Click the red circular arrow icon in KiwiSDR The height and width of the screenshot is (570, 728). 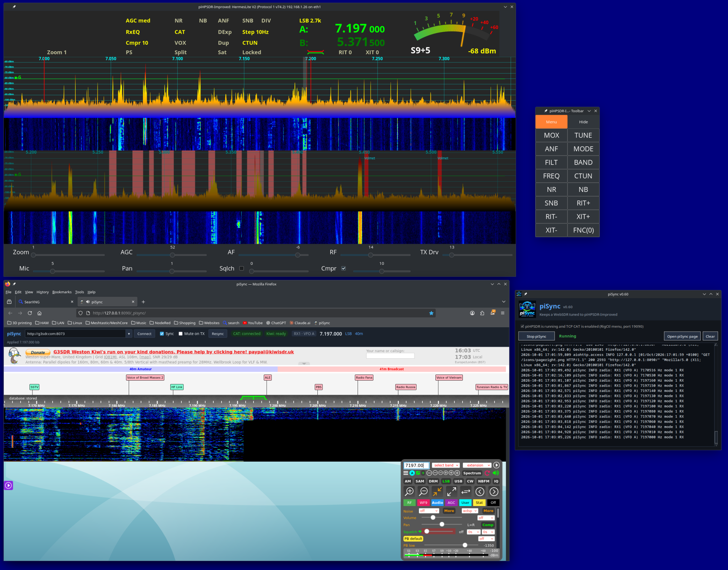487,473
